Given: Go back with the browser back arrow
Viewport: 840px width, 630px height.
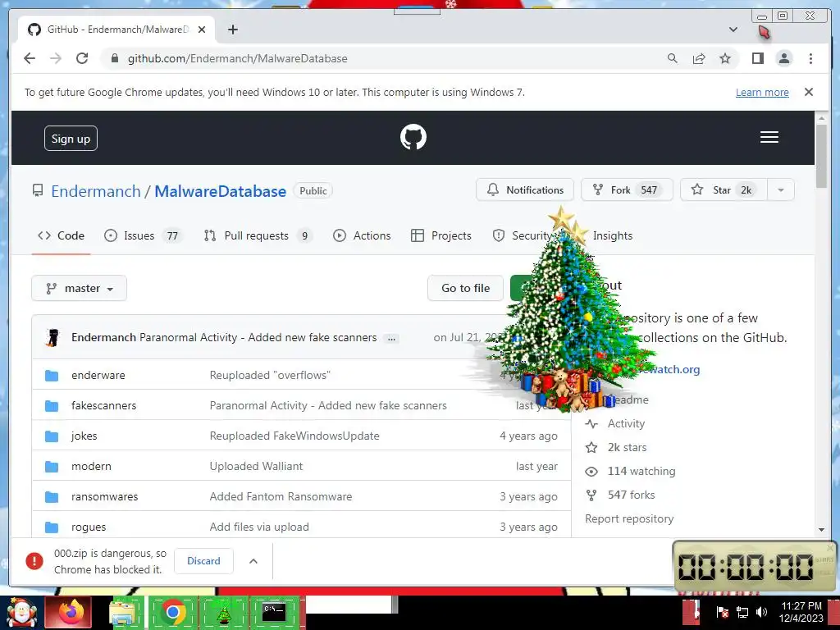Looking at the screenshot, I should [30, 58].
